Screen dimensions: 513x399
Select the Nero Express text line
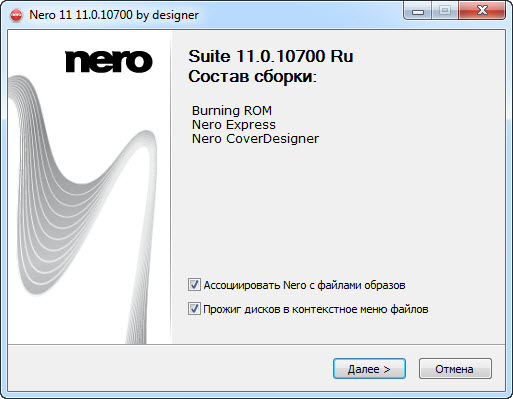point(234,125)
